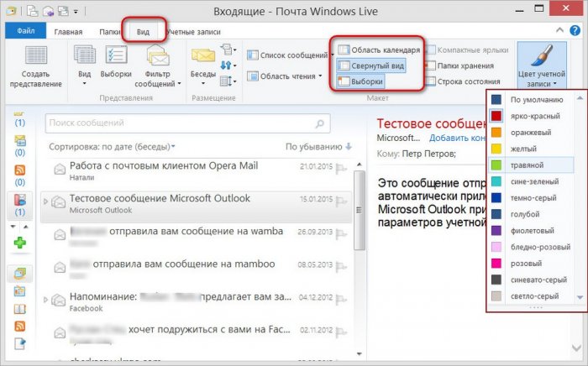Click the sort order arrows icon
The width and height of the screenshot is (588, 366).
coord(228,65)
